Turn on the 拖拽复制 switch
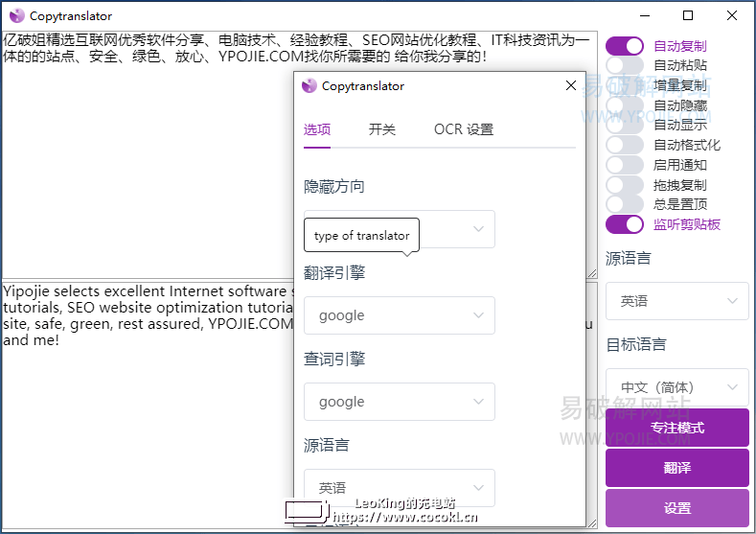The width and height of the screenshot is (756, 534). [x=625, y=185]
